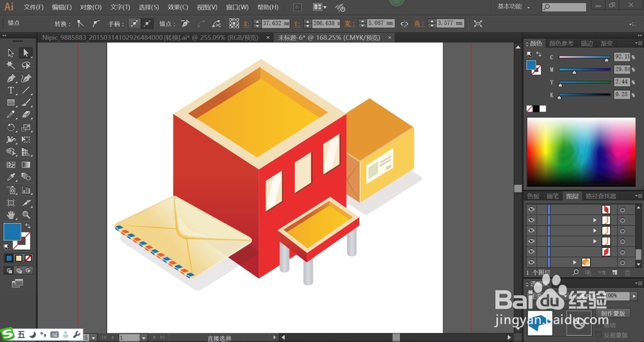644x342 pixels.
Task: Click the 制作蒙版 button
Action: click(x=613, y=313)
